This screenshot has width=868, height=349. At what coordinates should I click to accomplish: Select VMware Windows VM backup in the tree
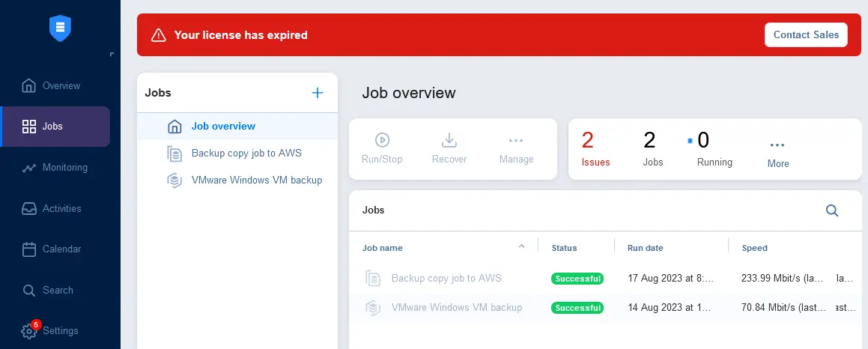[x=237, y=180]
